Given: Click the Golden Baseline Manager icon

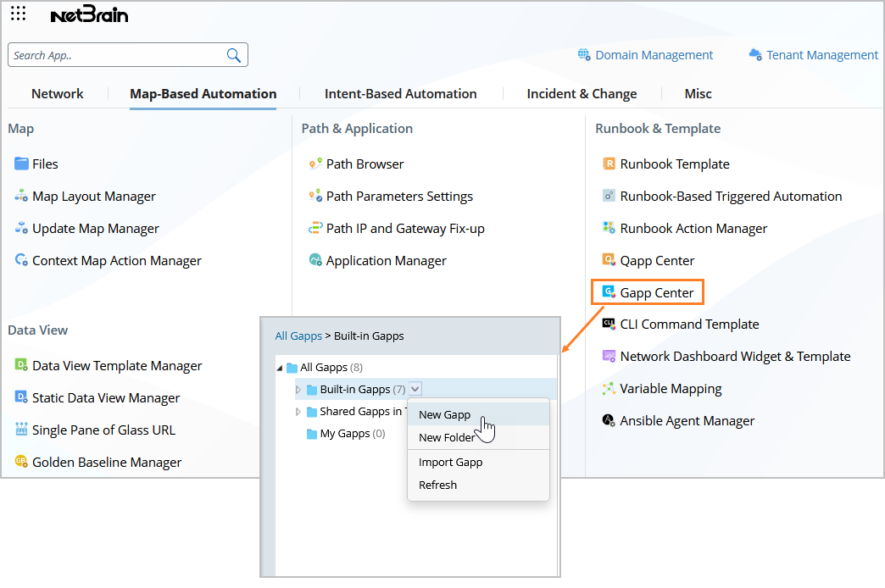Looking at the screenshot, I should 21,462.
